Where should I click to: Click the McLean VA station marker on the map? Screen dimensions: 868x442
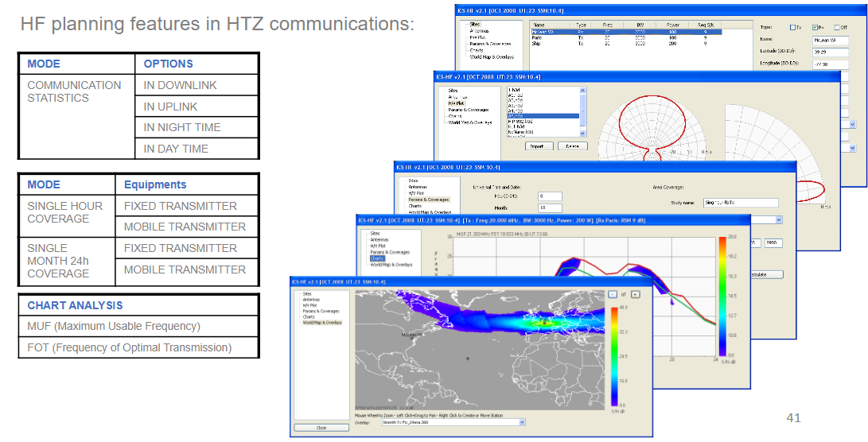(x=413, y=335)
